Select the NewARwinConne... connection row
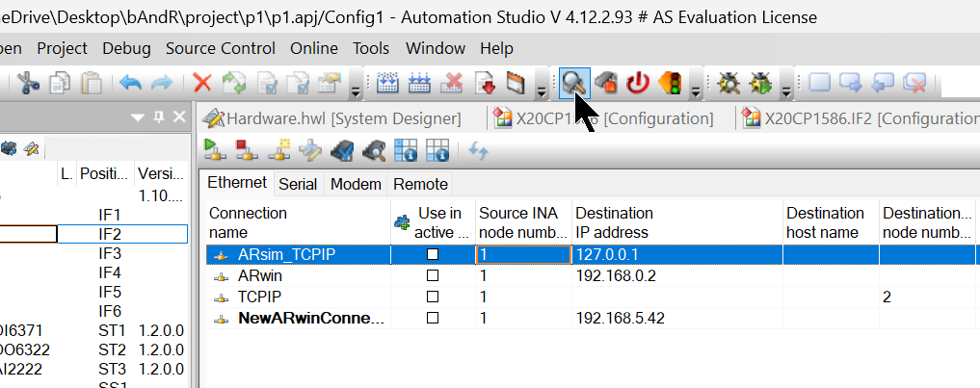This screenshot has width=980, height=388. tap(593, 318)
